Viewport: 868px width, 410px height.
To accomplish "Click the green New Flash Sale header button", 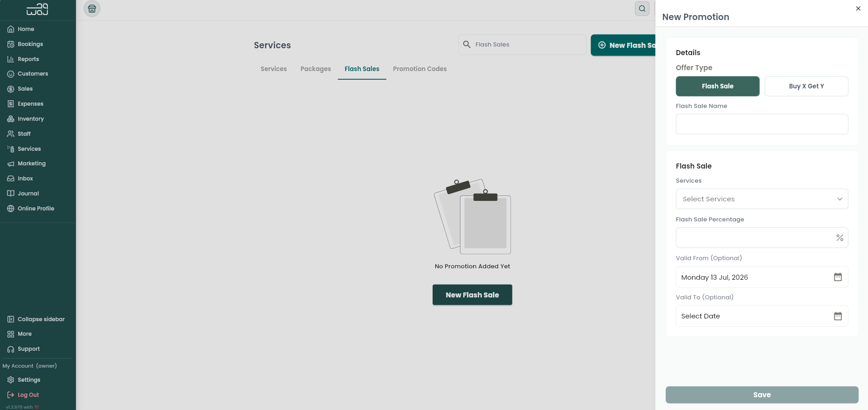I will pyautogui.click(x=623, y=45).
